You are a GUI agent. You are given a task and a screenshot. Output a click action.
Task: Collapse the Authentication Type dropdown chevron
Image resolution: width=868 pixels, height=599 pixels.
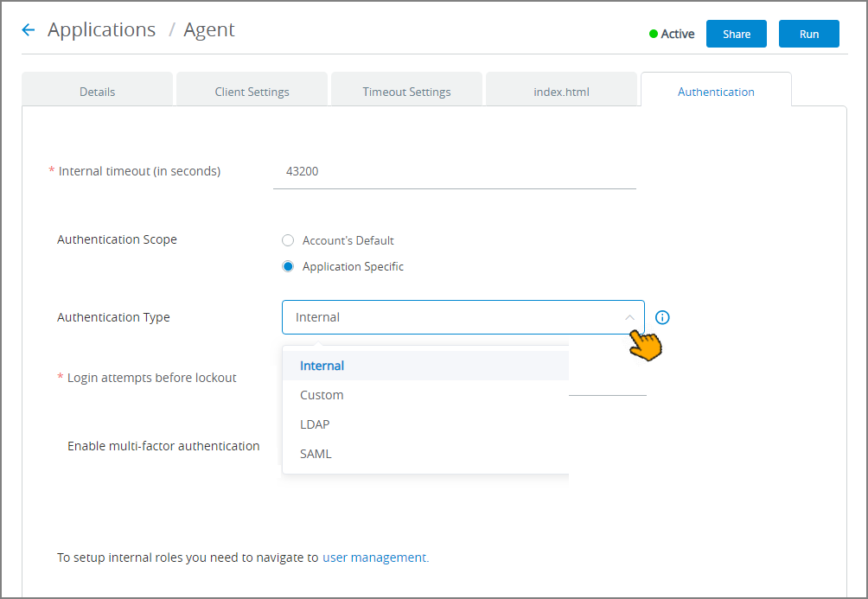(629, 317)
